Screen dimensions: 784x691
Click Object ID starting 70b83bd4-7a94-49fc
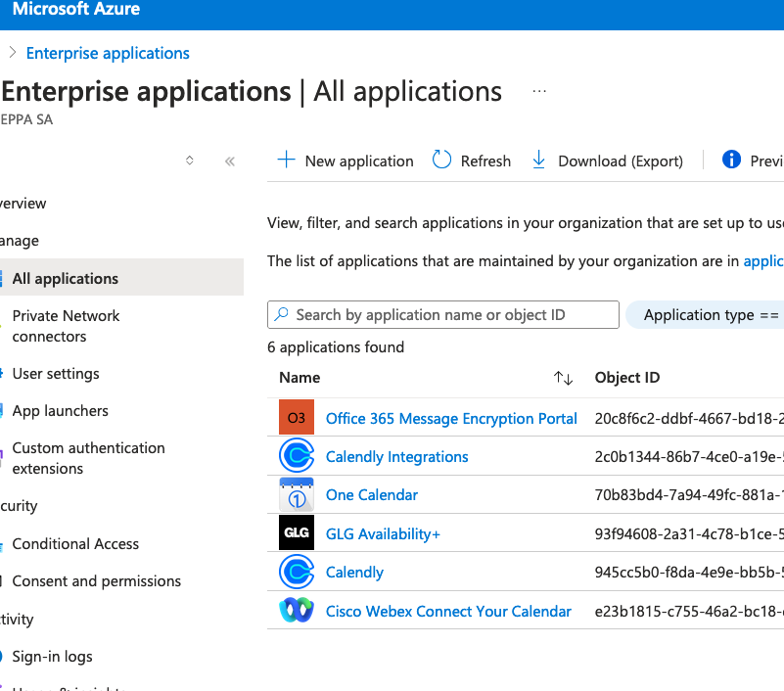click(689, 495)
